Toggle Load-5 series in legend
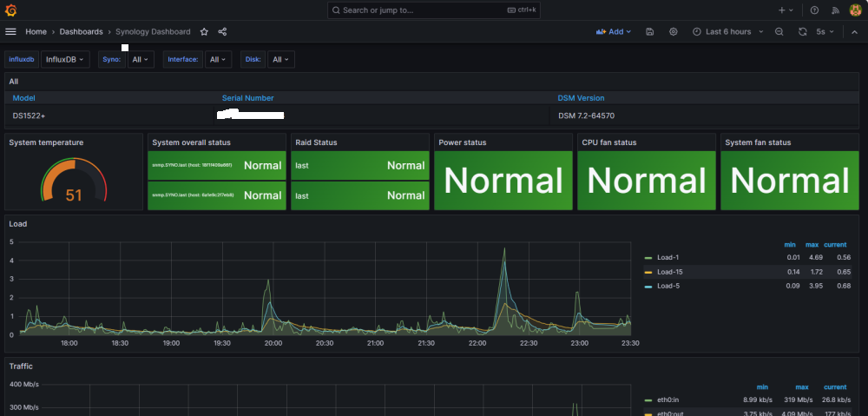The width and height of the screenshot is (868, 416). click(667, 286)
